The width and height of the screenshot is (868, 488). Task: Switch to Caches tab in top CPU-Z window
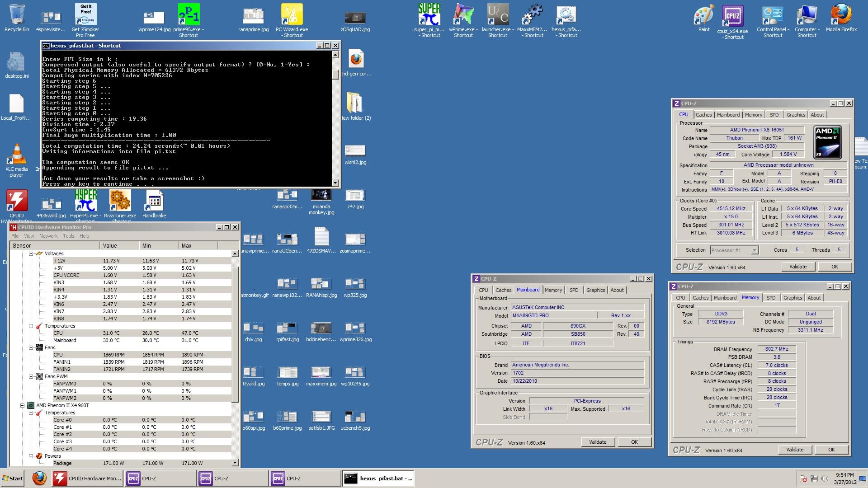point(703,115)
